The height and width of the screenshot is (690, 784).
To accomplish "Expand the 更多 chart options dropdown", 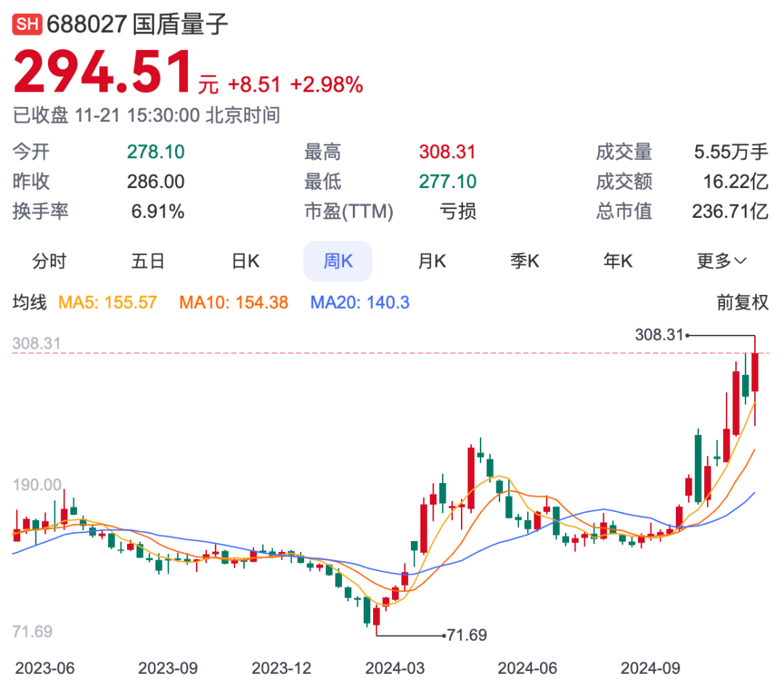I will pos(722,261).
